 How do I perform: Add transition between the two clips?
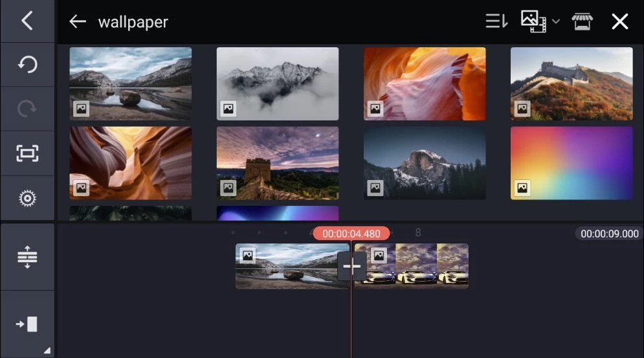pos(351,266)
